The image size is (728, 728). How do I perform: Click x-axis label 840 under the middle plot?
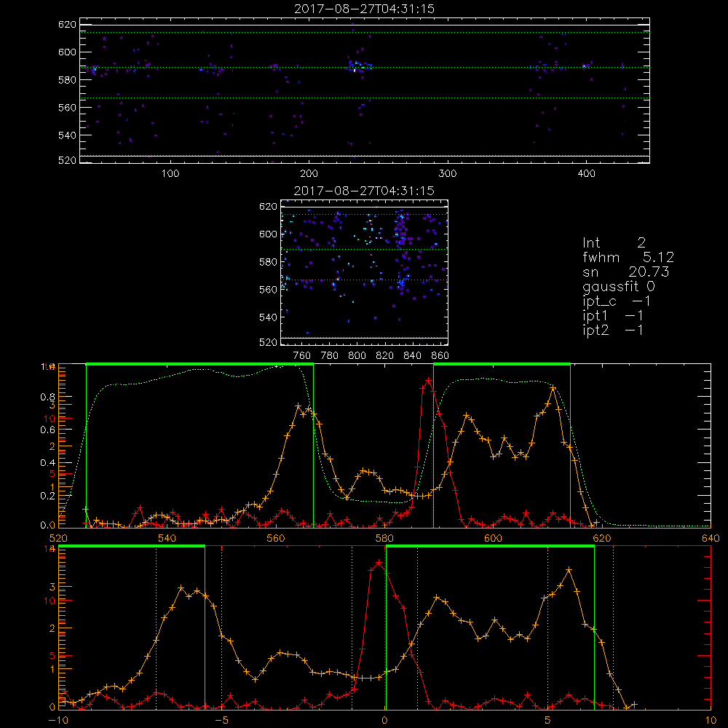click(x=412, y=356)
